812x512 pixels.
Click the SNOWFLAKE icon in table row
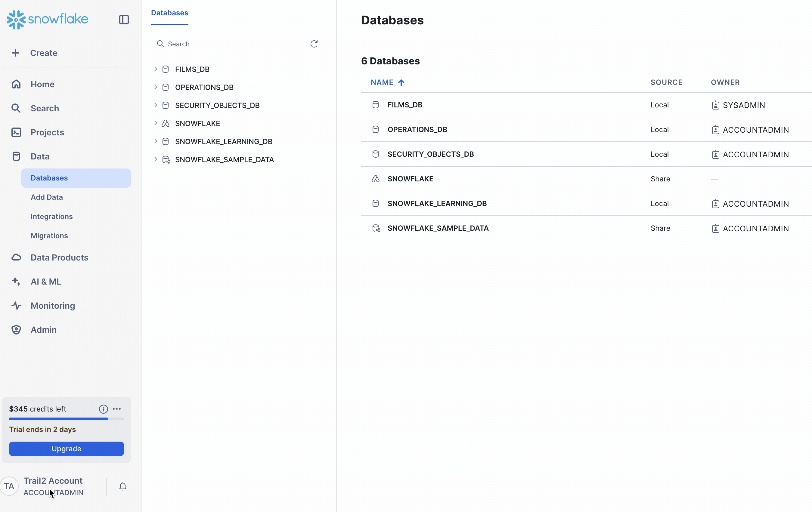tap(376, 179)
